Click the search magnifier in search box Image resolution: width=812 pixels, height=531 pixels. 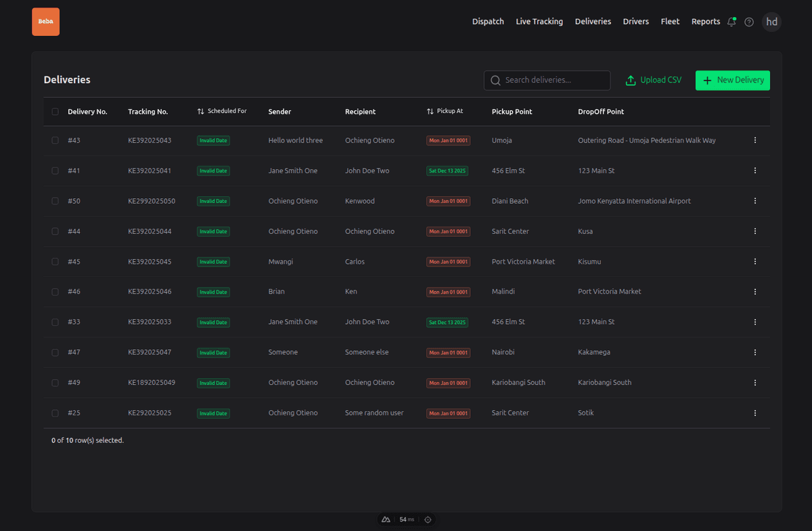[495, 80]
